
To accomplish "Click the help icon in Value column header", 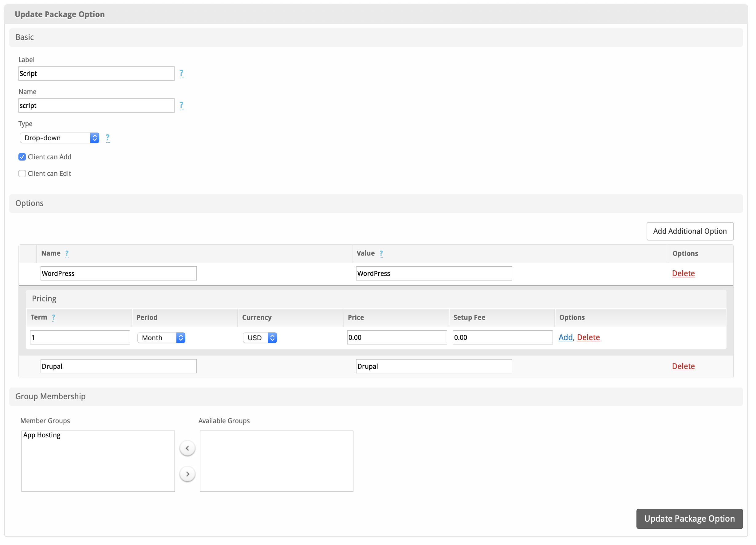I will point(381,253).
